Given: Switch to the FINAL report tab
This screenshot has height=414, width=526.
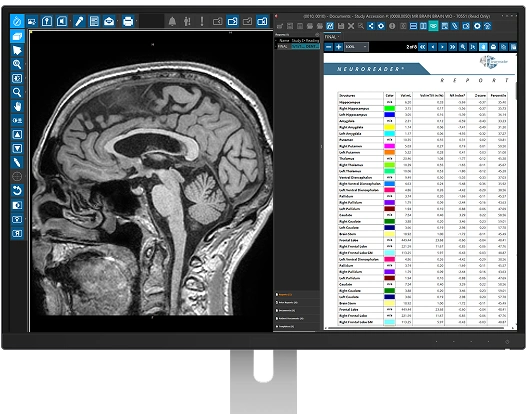Looking at the screenshot, I should [331, 37].
